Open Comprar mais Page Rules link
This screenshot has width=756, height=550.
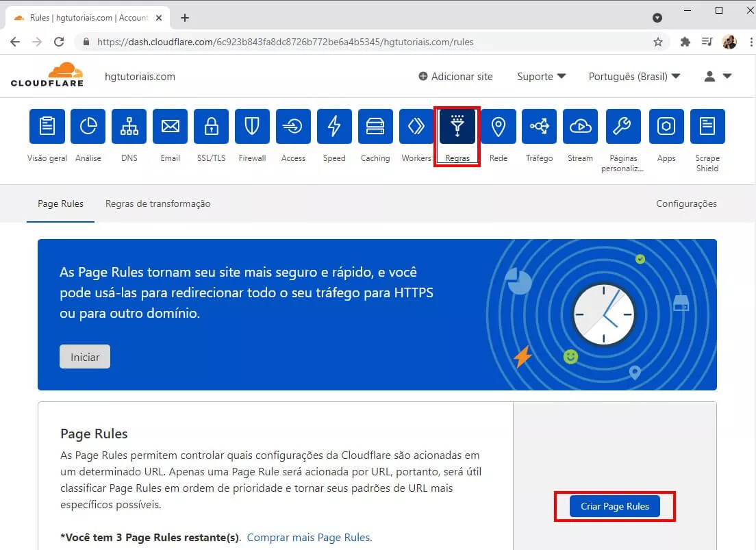309,538
